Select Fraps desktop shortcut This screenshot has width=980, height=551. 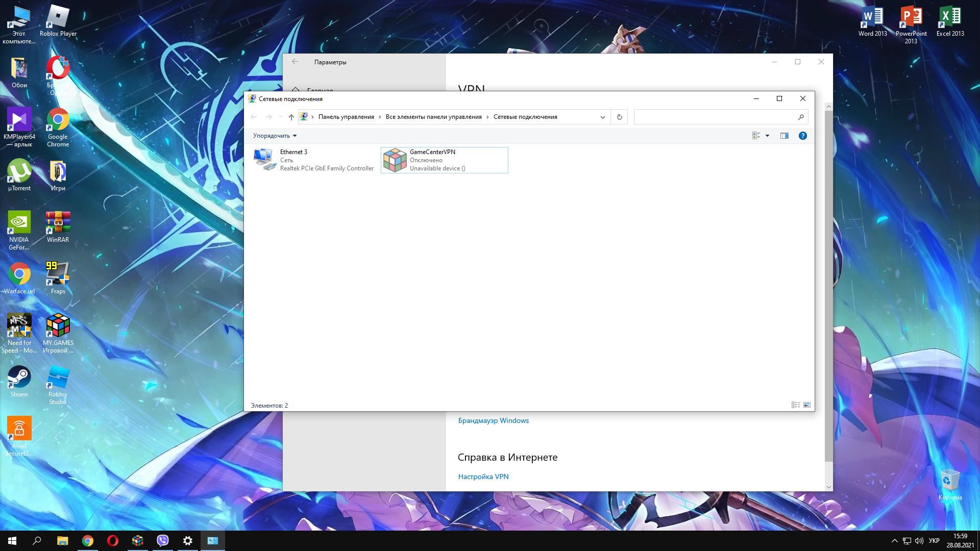tap(58, 279)
